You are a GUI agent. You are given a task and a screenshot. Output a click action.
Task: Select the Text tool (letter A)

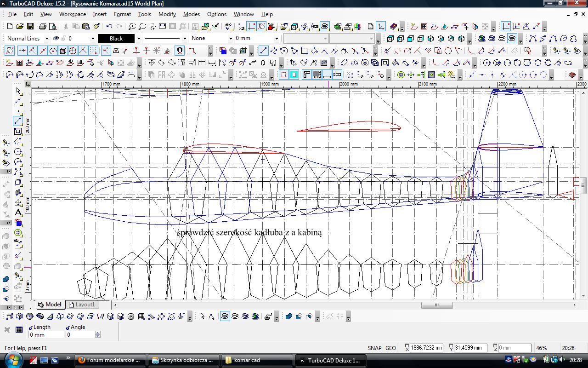coord(18,213)
